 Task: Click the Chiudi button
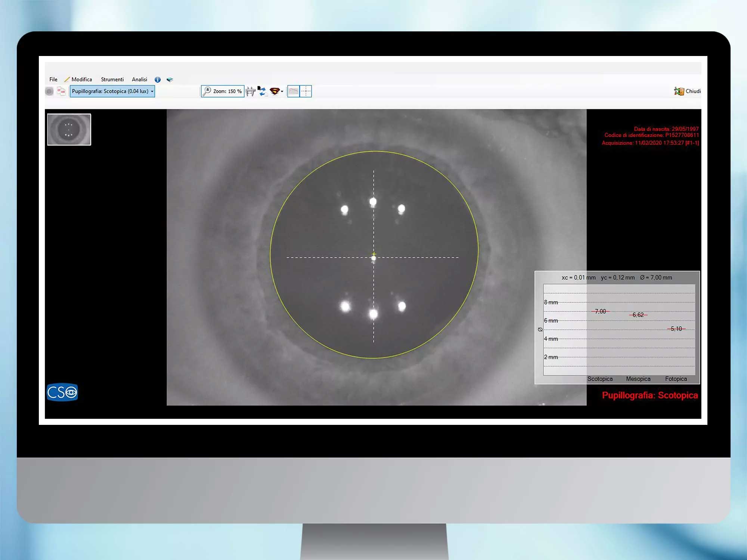tap(687, 91)
